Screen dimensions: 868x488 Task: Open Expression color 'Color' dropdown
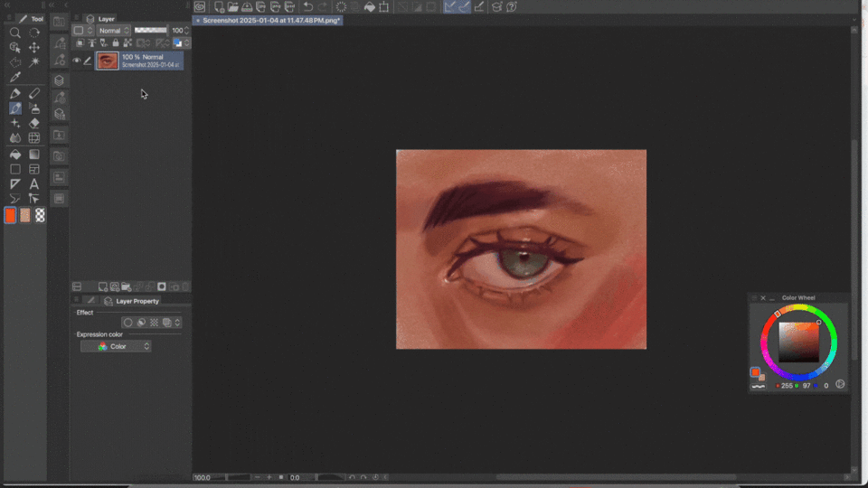coord(116,346)
